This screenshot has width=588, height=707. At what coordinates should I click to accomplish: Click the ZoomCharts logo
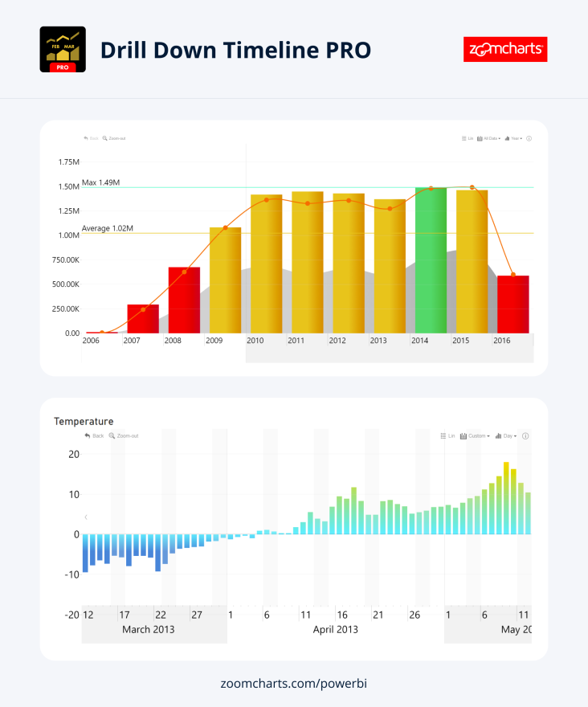click(505, 49)
